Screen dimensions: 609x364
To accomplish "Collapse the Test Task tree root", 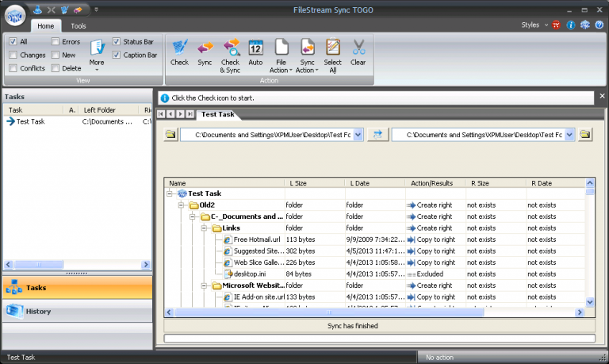I will click(x=170, y=193).
